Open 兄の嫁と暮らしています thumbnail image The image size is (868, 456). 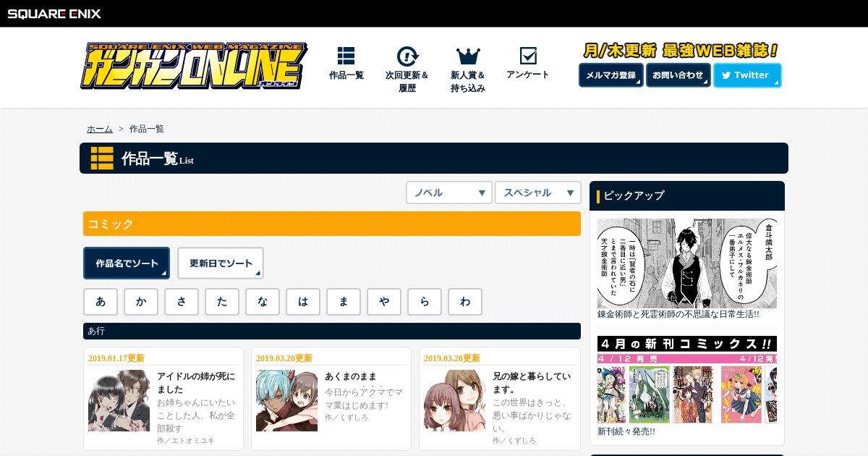click(454, 401)
